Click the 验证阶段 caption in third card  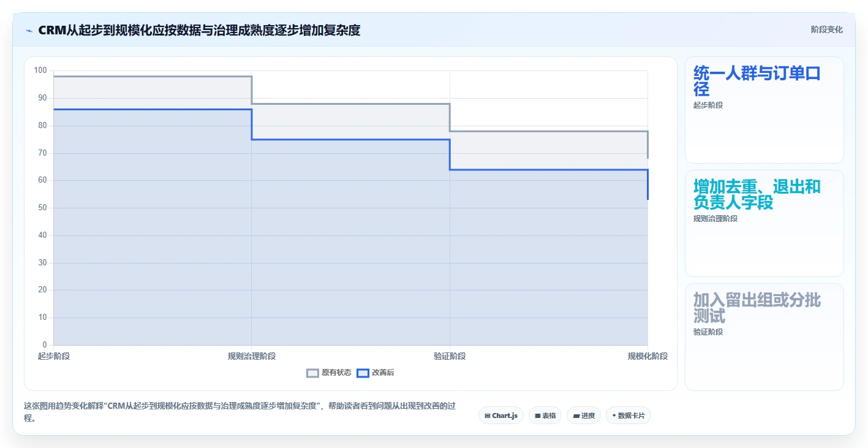click(708, 332)
